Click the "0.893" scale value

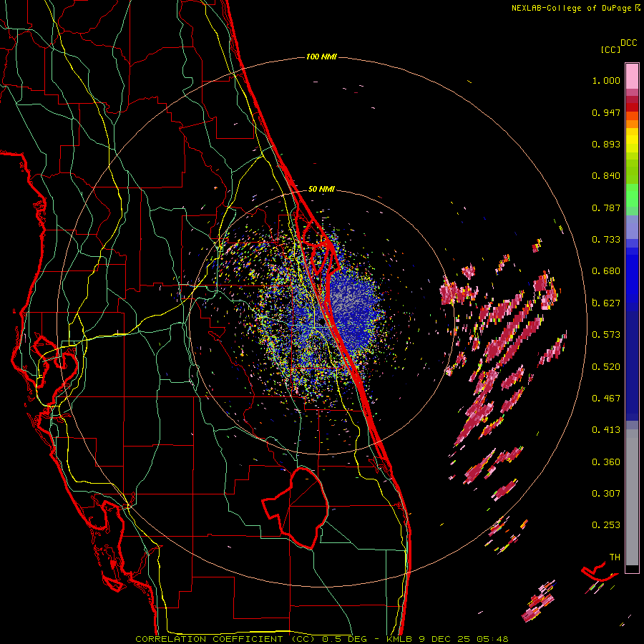point(606,144)
